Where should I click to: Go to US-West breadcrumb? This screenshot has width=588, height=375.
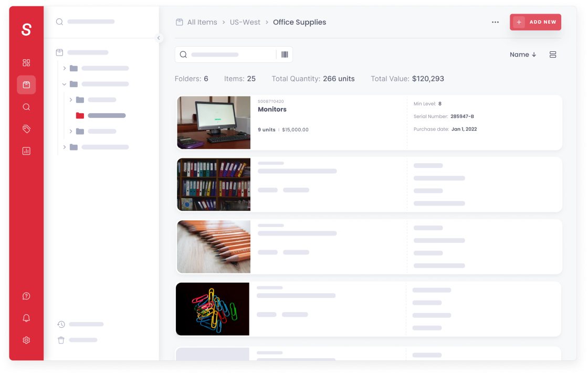[245, 22]
